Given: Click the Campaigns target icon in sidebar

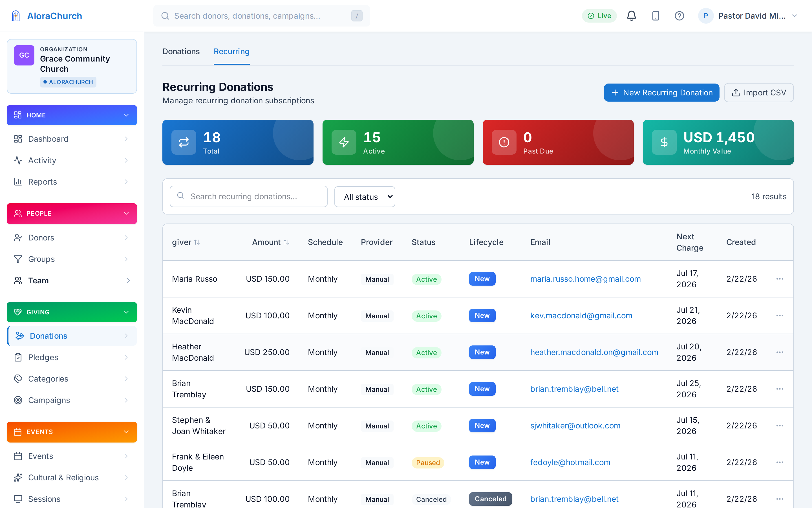Looking at the screenshot, I should 18,400.
